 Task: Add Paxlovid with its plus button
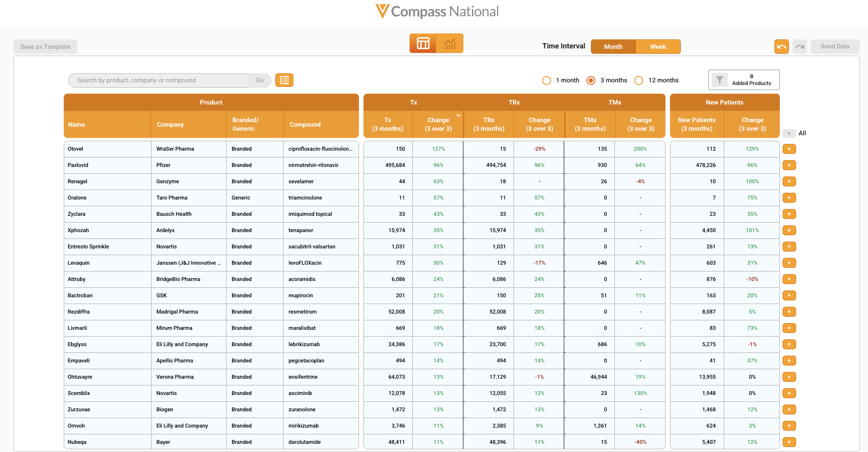[x=789, y=165]
